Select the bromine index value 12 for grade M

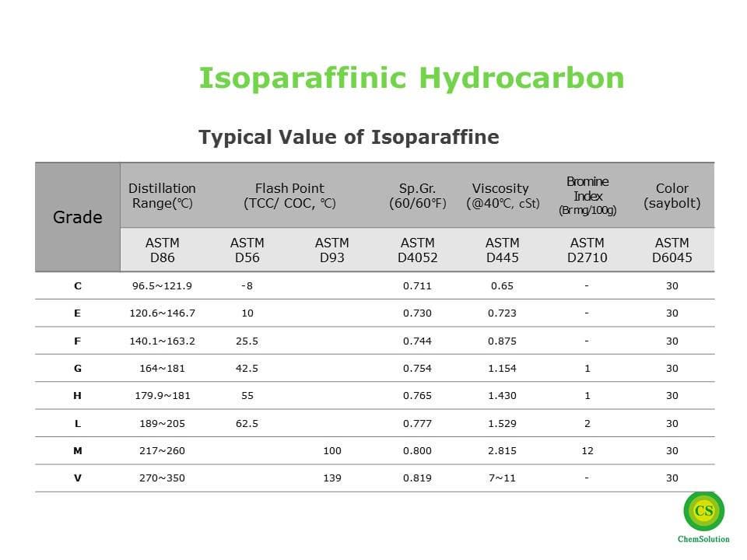coord(586,450)
